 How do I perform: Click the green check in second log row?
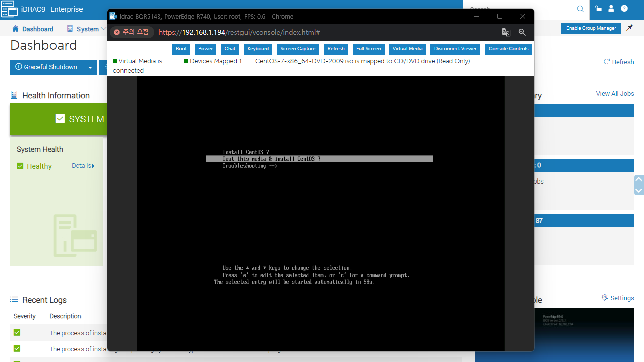click(x=17, y=348)
